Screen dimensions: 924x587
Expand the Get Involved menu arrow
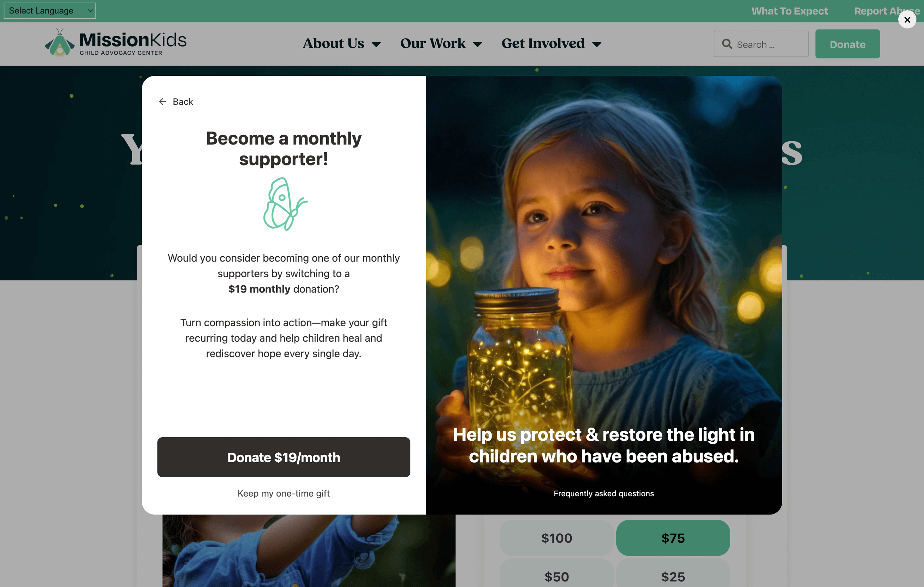[597, 45]
